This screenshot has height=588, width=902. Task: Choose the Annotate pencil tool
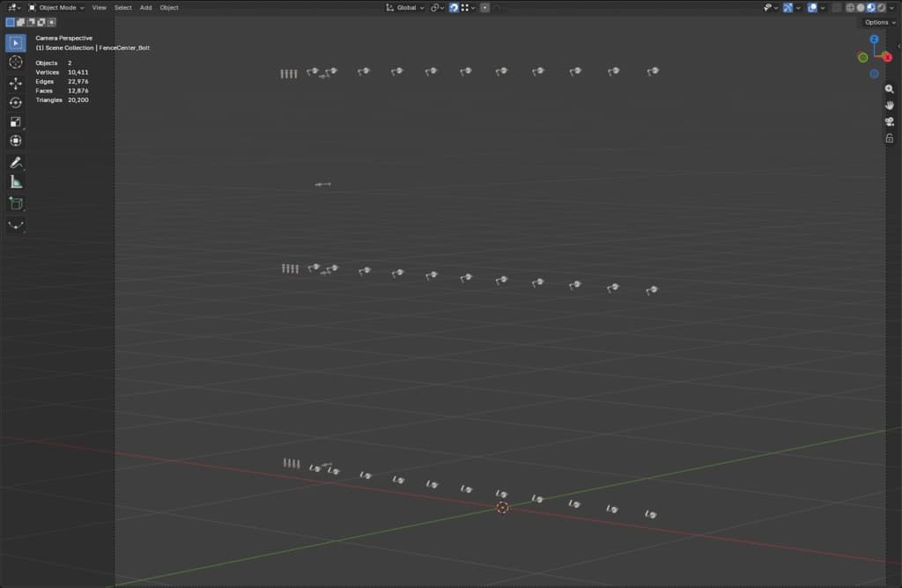[16, 163]
